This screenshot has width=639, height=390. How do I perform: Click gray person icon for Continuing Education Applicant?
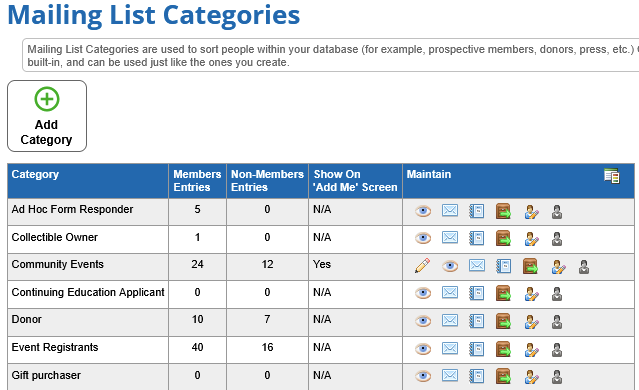click(557, 294)
